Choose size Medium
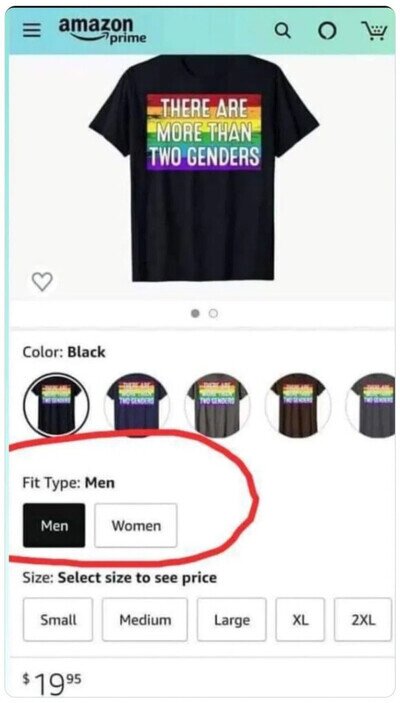 pos(145,620)
